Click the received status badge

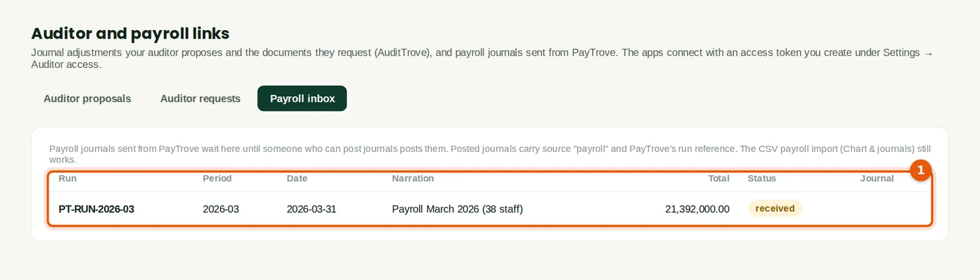[775, 208]
